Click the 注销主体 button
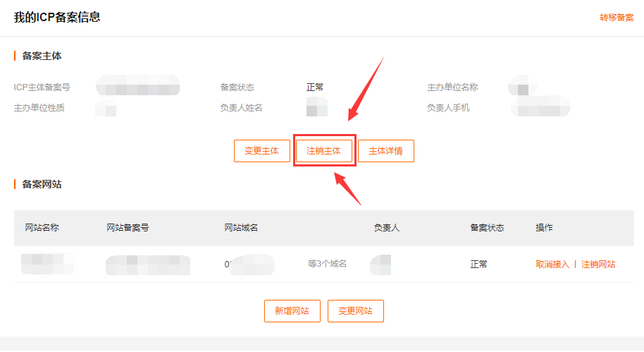 [324, 151]
